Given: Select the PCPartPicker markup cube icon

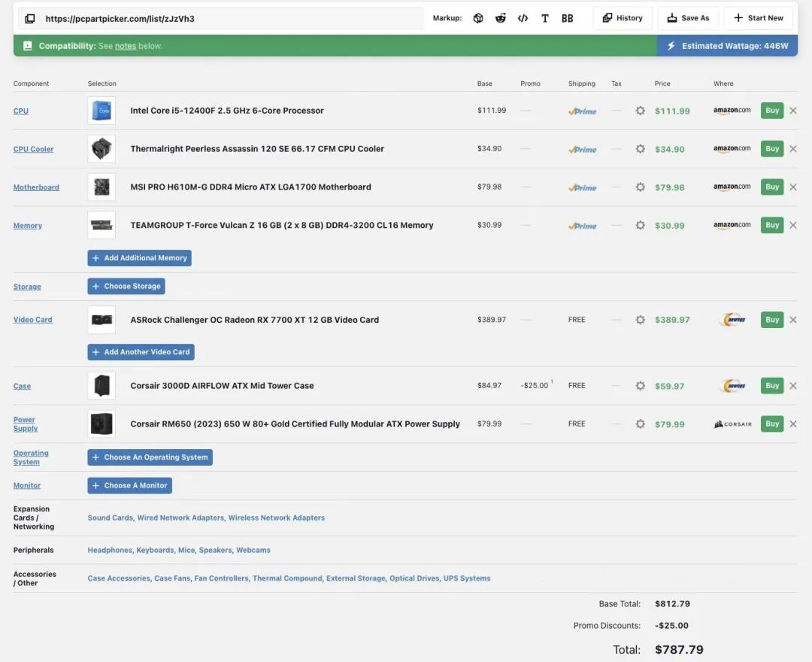Looking at the screenshot, I should tap(478, 18).
